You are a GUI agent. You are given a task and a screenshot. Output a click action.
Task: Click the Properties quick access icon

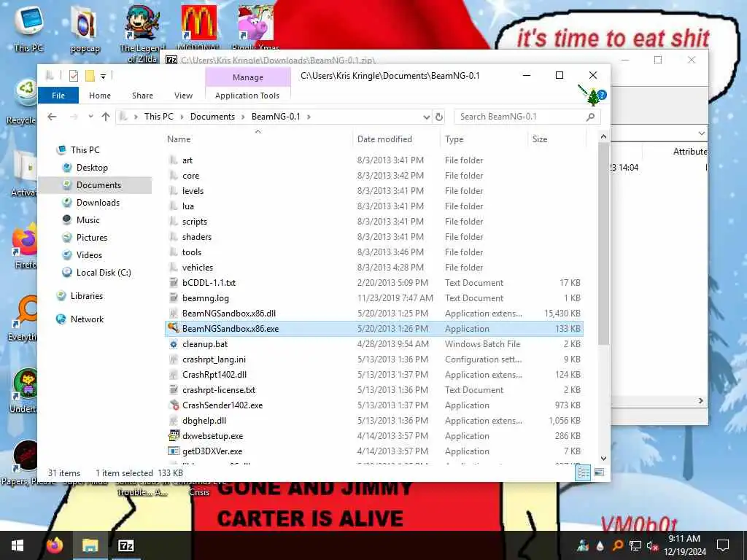(74, 76)
